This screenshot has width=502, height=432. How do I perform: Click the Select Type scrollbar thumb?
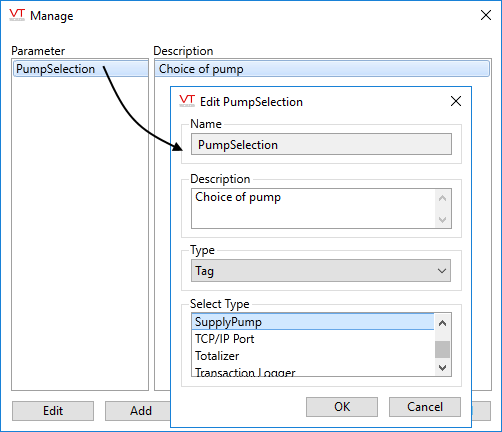tap(442, 349)
